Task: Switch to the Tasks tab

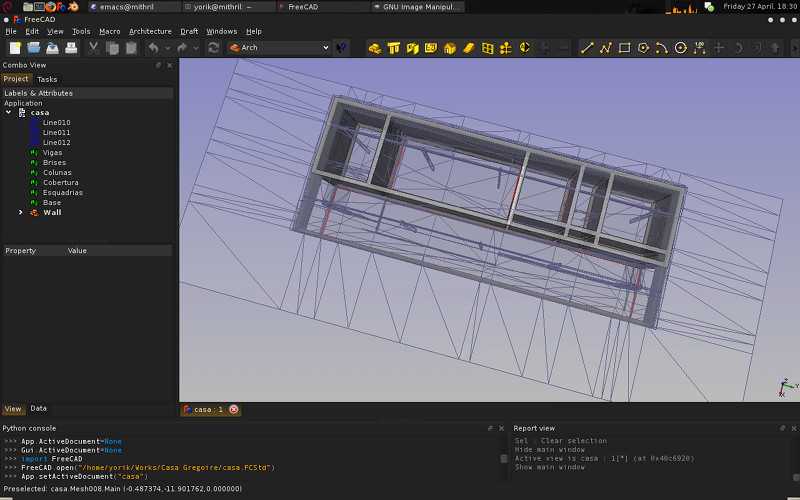Action: click(47, 79)
